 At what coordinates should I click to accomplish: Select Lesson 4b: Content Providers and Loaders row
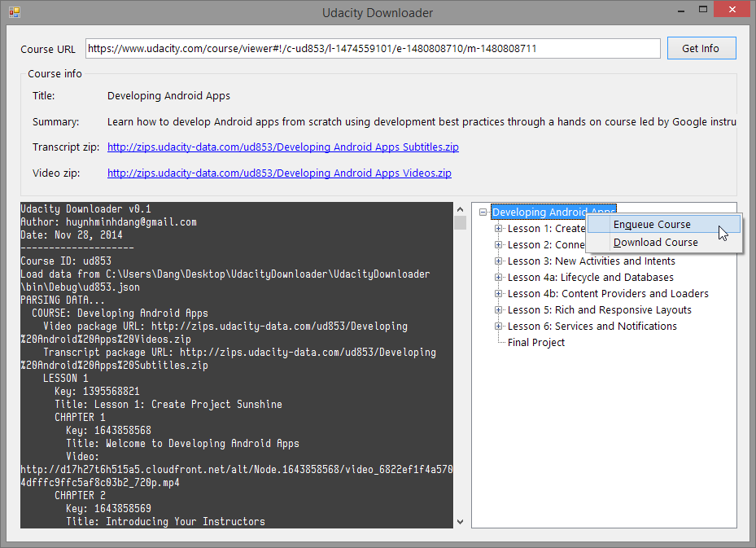(608, 294)
